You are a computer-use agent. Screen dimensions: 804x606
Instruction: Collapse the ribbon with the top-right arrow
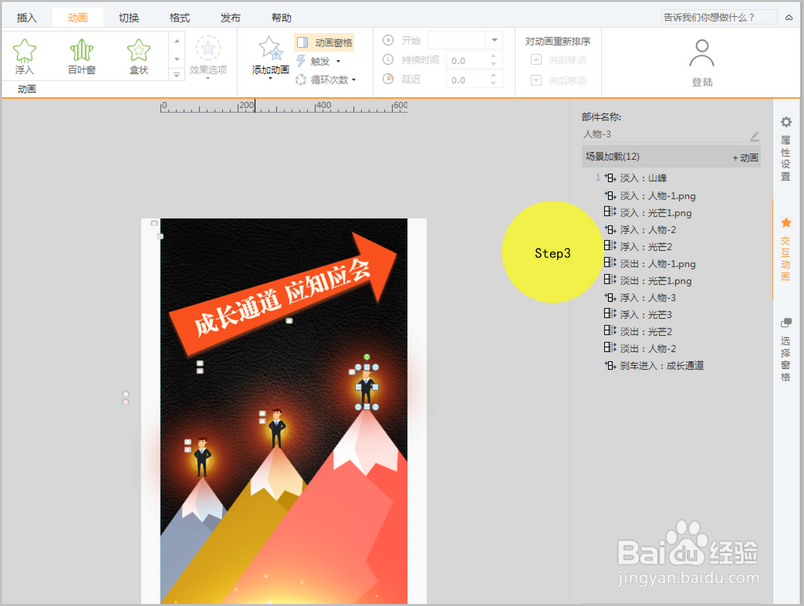pyautogui.click(x=789, y=17)
